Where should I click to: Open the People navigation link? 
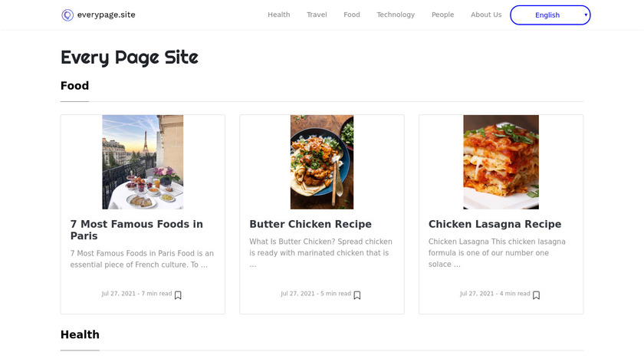click(442, 15)
